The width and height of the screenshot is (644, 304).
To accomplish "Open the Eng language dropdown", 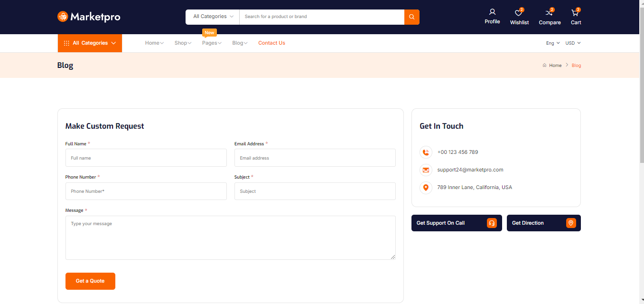I will click(x=552, y=43).
